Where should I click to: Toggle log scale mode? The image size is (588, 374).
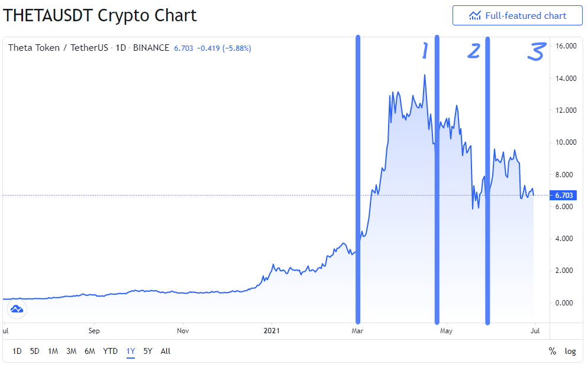pyautogui.click(x=570, y=351)
